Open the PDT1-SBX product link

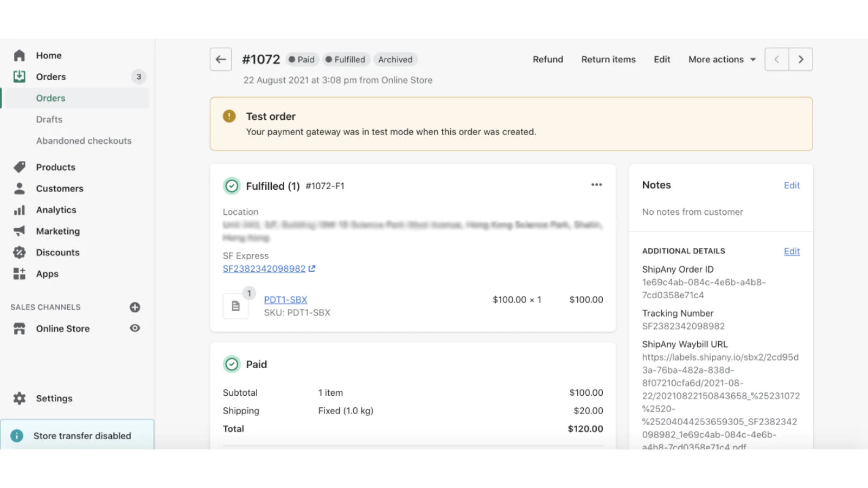coord(285,299)
